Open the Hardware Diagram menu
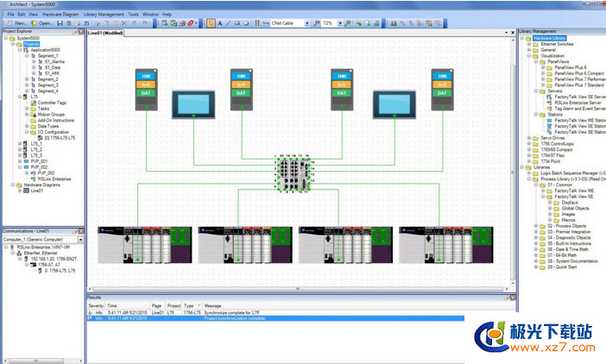Image resolution: width=606 pixels, height=364 pixels. 60,15
